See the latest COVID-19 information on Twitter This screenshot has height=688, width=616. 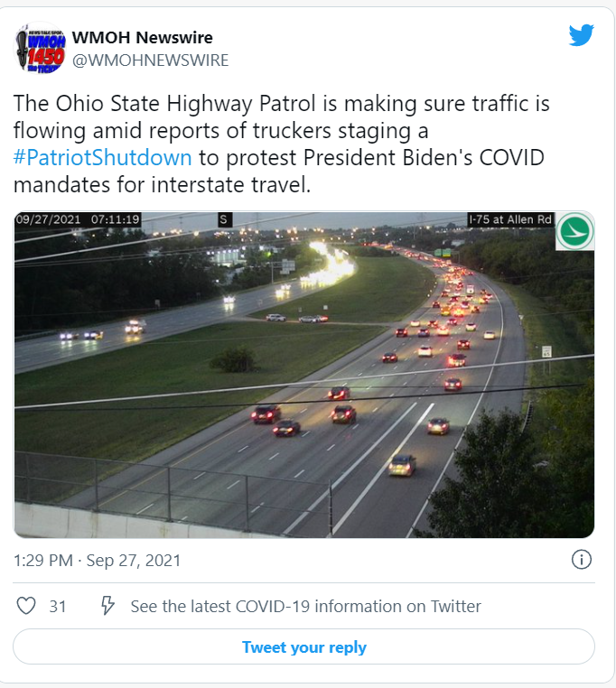(305, 606)
